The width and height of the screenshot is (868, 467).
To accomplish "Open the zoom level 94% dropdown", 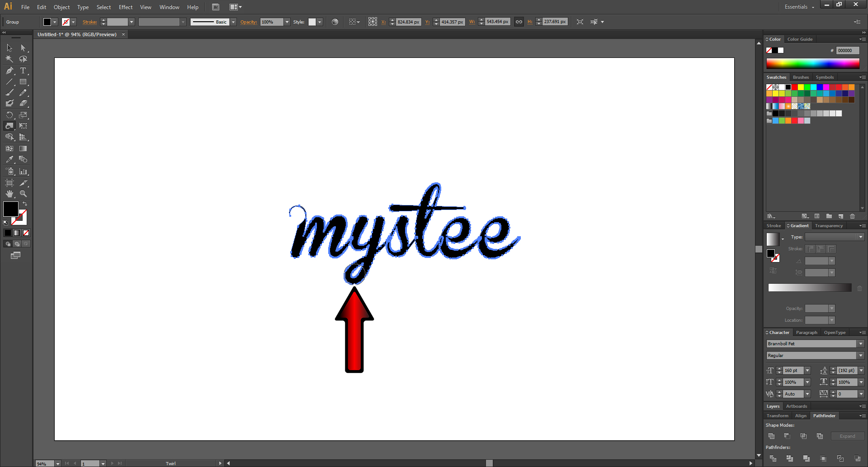I will pyautogui.click(x=58, y=463).
